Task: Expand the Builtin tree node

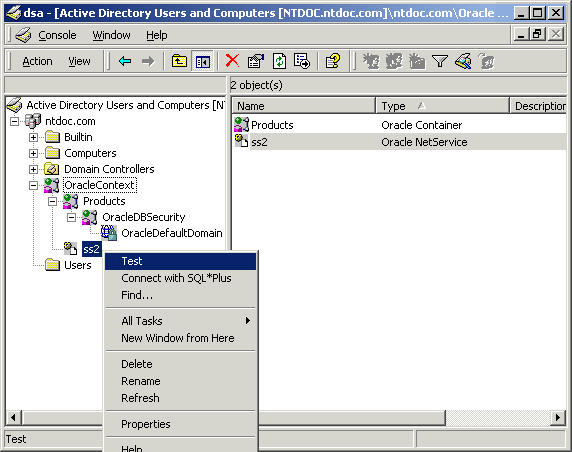Action: click(33, 137)
